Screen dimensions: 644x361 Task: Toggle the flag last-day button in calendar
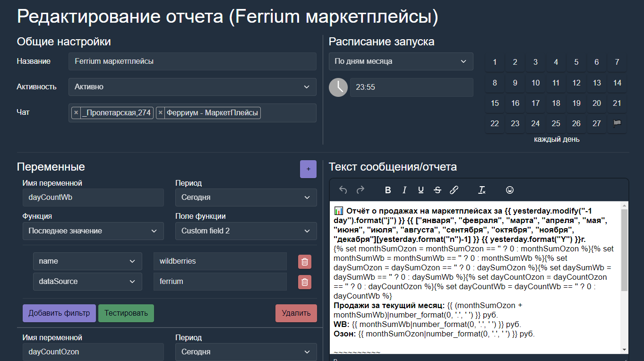pos(617,123)
